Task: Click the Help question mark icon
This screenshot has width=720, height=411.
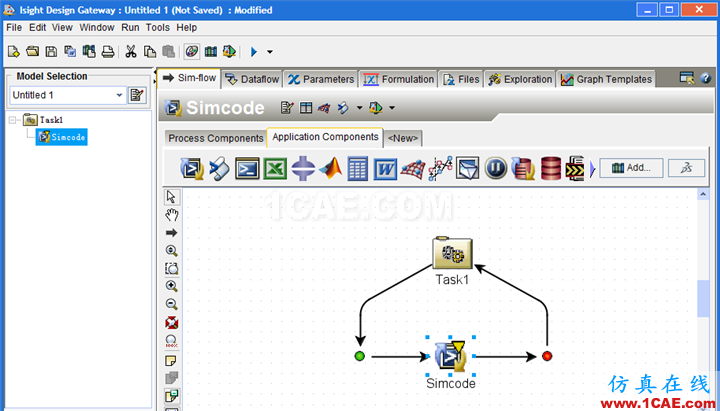Action: (706, 79)
